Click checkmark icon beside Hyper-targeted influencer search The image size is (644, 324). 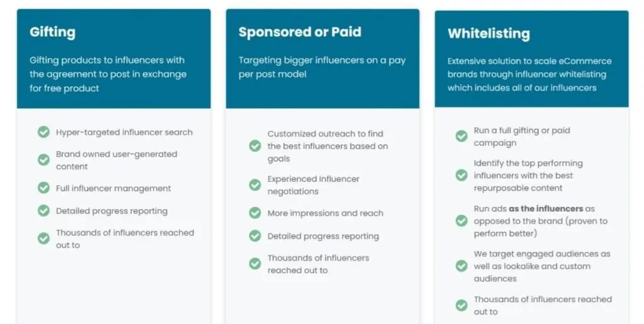[x=43, y=132]
